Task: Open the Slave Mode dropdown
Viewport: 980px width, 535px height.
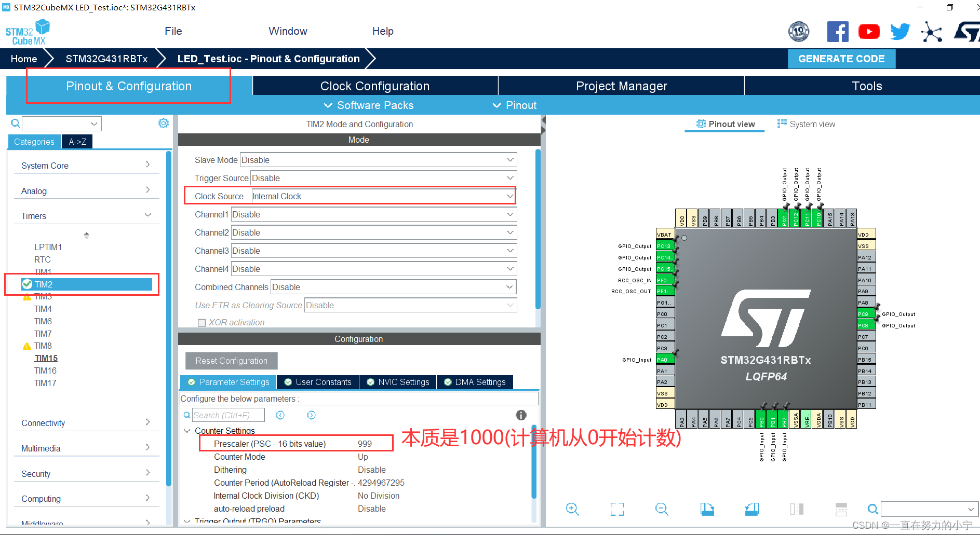Action: coord(378,160)
